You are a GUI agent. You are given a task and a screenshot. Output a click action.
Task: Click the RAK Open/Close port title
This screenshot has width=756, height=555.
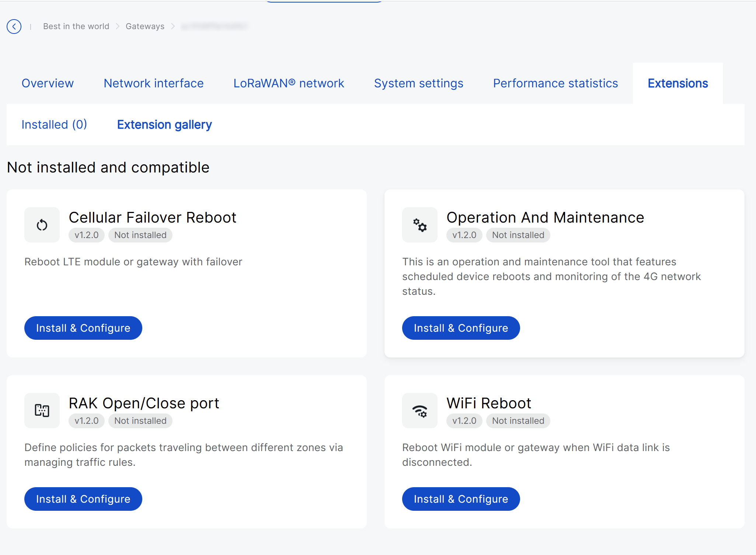click(x=144, y=403)
